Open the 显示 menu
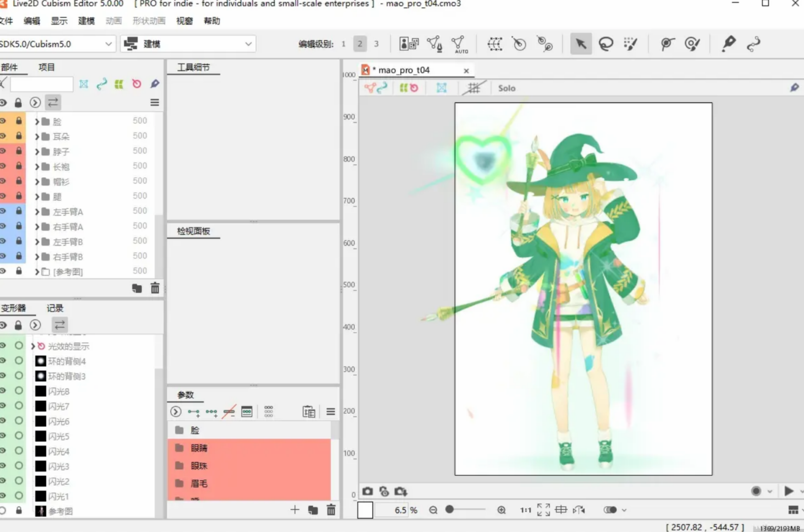Screen dimensions: 804x532 (59, 21)
